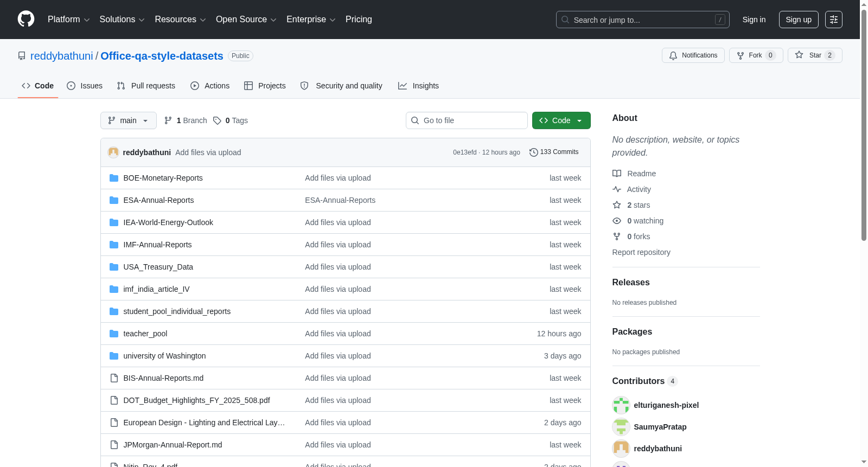Open the ESA-Annual-Reports commit message link
The width and height of the screenshot is (868, 467).
click(x=340, y=200)
